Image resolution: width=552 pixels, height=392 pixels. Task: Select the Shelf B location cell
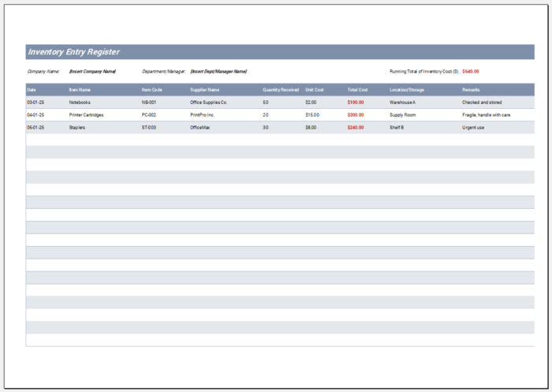397,128
